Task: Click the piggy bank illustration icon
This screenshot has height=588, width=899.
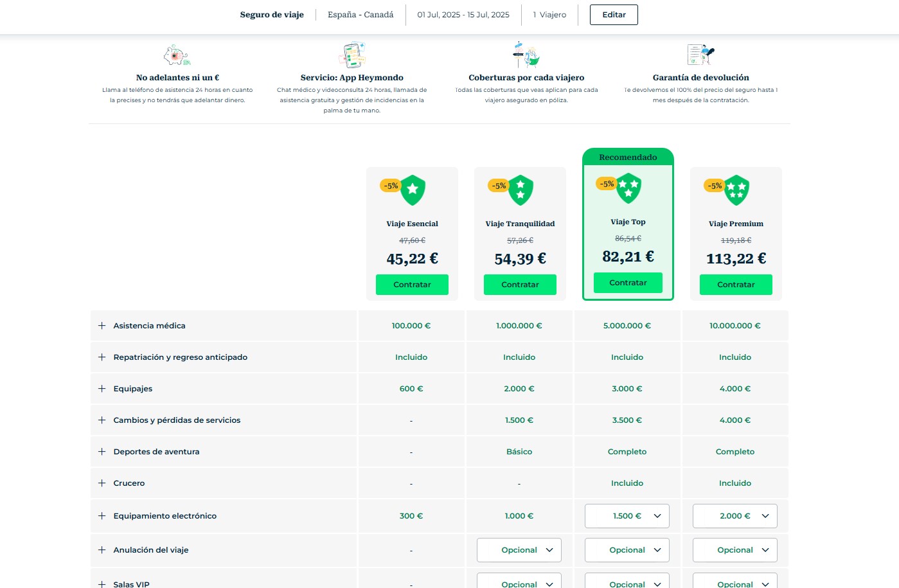Action: [177, 55]
